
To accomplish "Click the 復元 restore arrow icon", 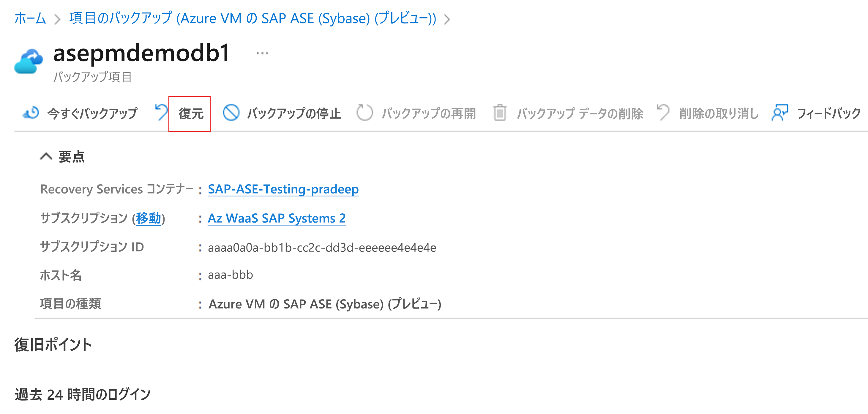I will 161,112.
